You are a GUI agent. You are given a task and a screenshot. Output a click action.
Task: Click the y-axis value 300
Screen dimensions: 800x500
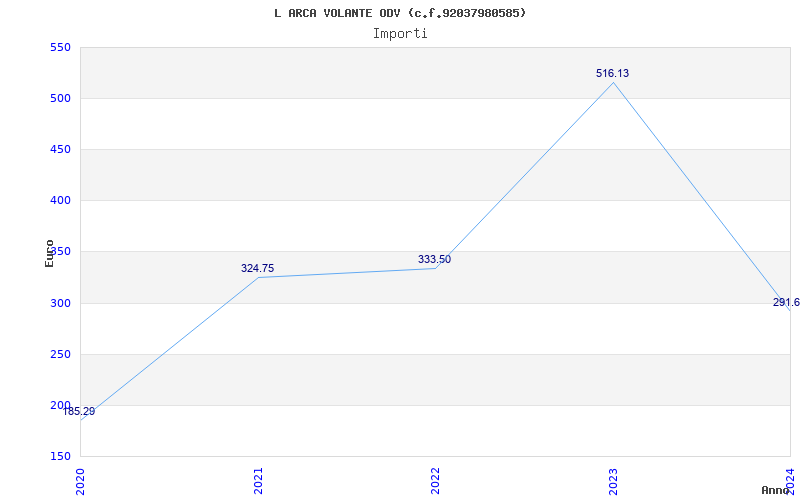click(60, 304)
